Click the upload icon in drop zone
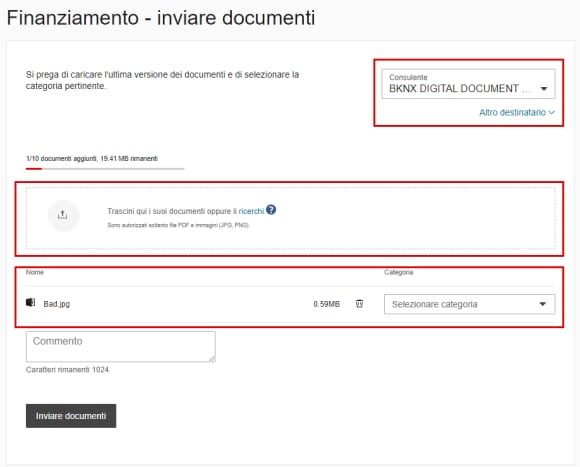Image resolution: width=580 pixels, height=467 pixels. (x=63, y=216)
